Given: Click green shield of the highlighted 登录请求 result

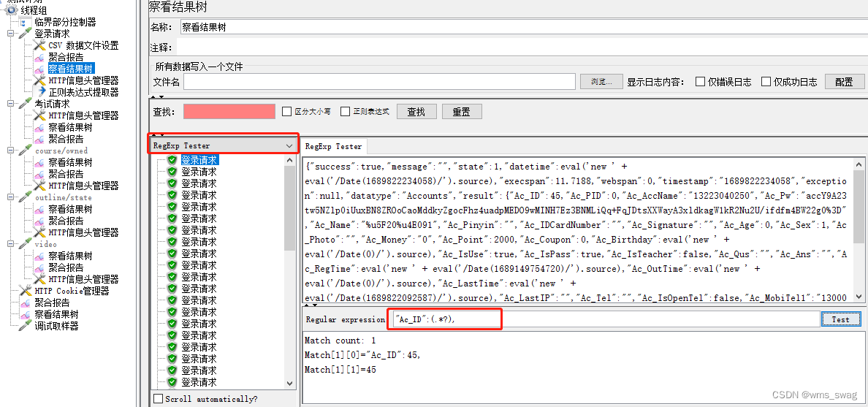Looking at the screenshot, I should 172,160.
